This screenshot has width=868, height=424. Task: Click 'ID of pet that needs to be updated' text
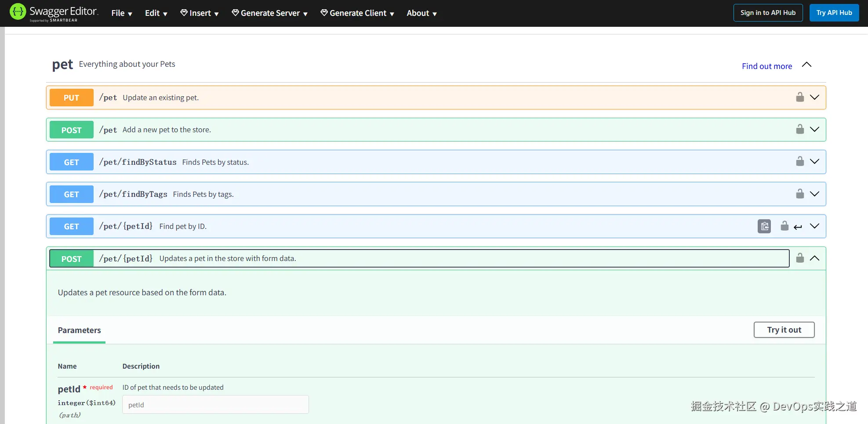[x=173, y=387]
